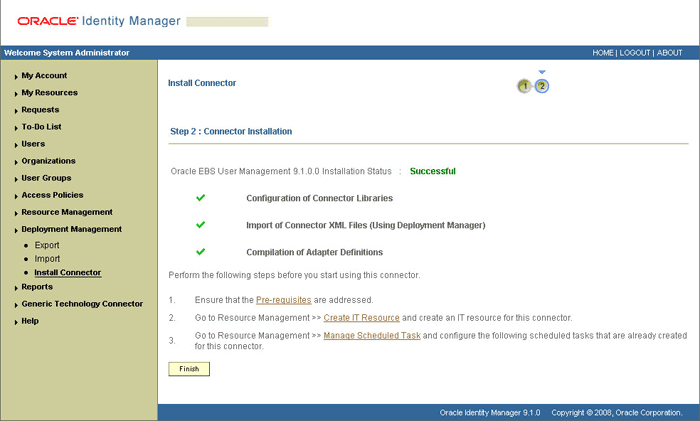Click the Install Connector page heading
700x421 pixels.
(x=202, y=83)
